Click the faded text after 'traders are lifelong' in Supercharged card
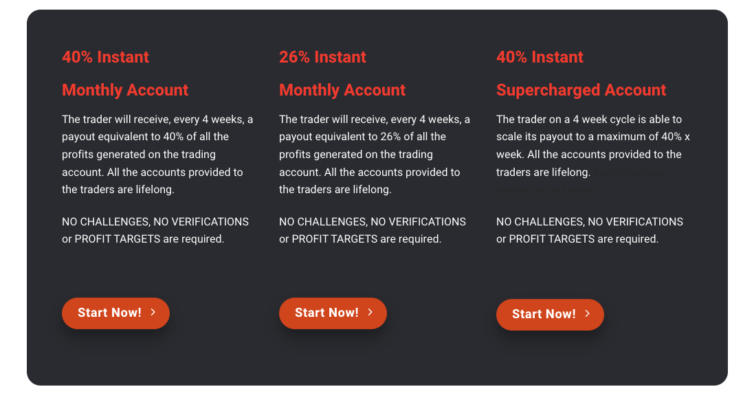Image resolution: width=754 pixels, height=400 pixels. coord(628,172)
